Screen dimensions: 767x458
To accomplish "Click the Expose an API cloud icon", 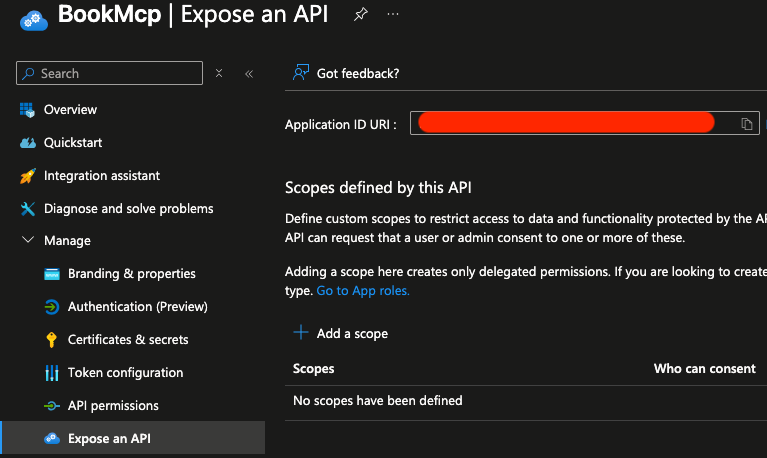I will pos(51,438).
